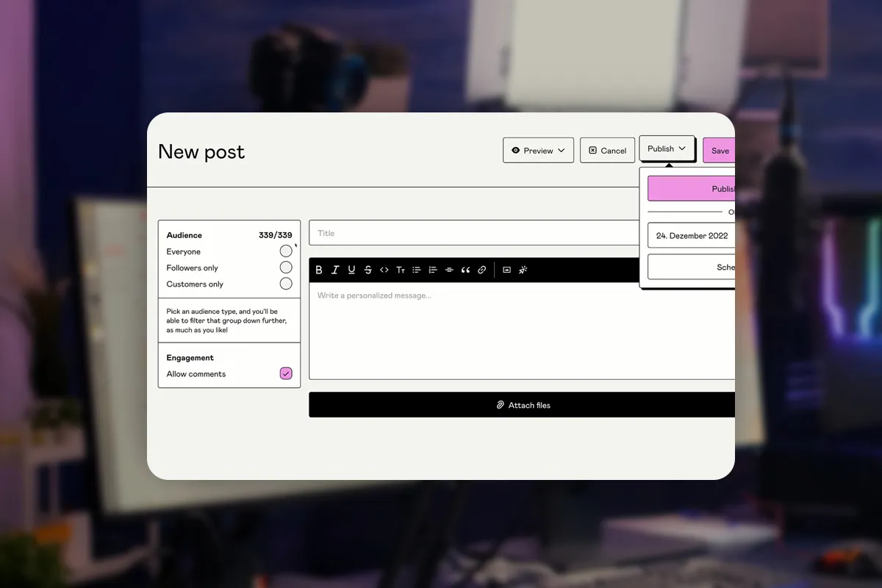Select the Everyone audience option

tap(286, 251)
